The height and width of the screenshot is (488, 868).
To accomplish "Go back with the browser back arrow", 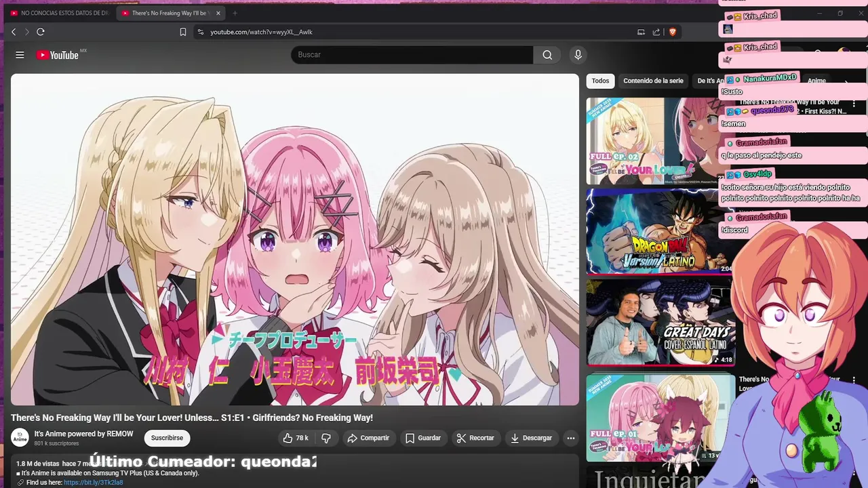I will (14, 32).
